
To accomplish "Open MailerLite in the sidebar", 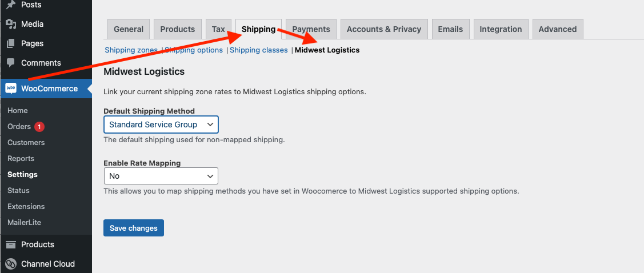I will click(x=24, y=223).
